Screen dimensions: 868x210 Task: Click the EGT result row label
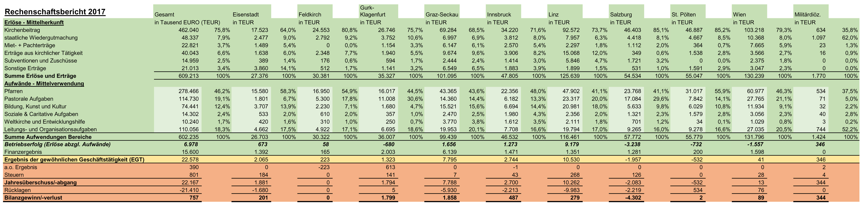74,160
